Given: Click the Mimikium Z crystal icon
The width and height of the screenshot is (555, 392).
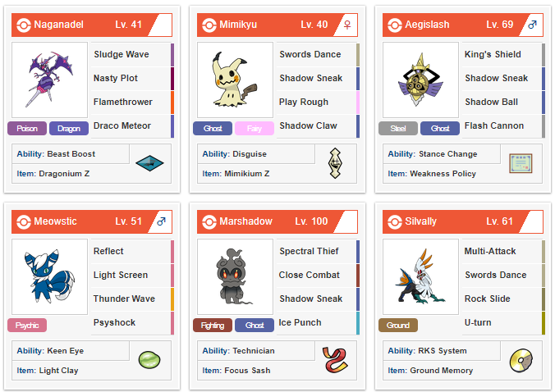Looking at the screenshot, I should 335,163.
